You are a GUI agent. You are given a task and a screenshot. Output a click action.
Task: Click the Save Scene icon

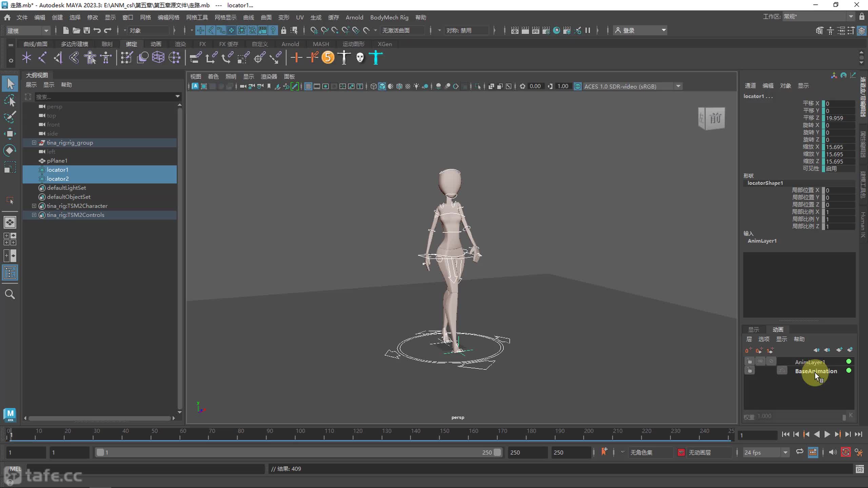(86, 30)
